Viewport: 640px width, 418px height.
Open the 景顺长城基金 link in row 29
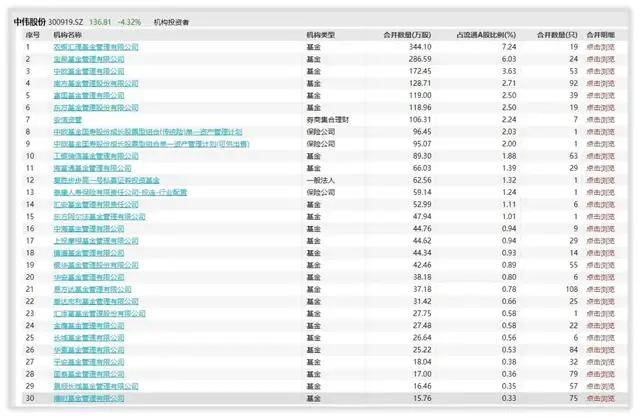[x=96, y=386]
